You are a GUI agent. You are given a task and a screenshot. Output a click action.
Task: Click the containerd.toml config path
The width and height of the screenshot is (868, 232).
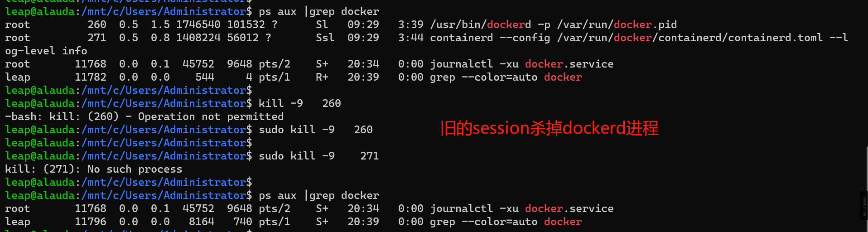coord(690,38)
